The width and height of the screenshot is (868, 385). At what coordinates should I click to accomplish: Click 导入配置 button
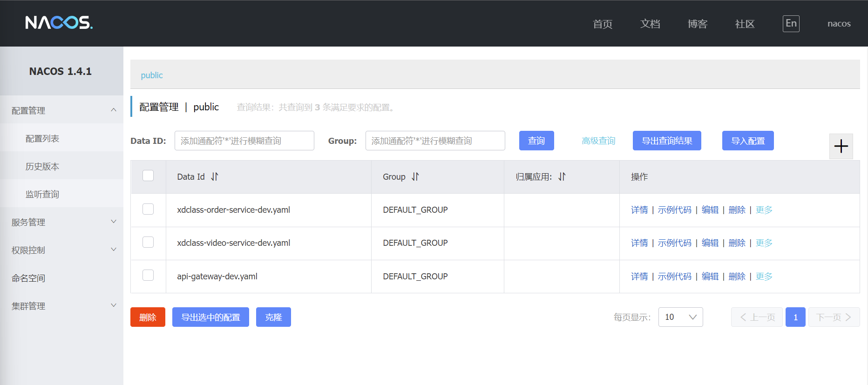pos(748,141)
